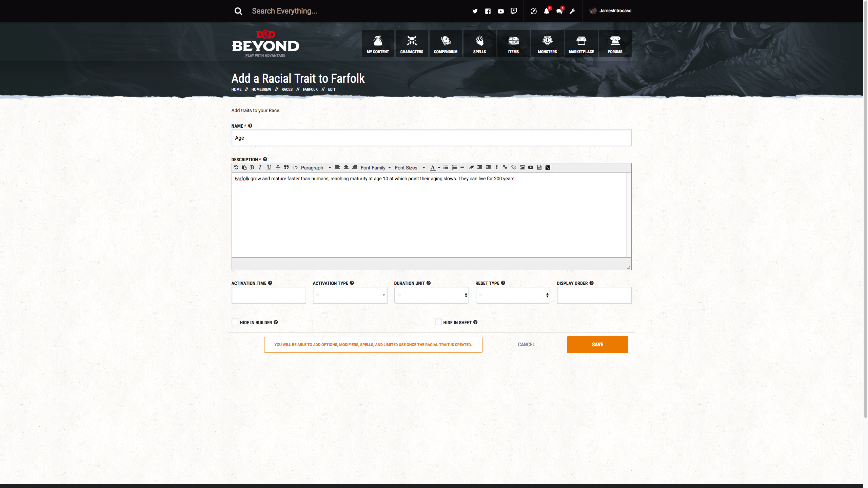
Task: Open Characters menu
Action: [412, 44]
